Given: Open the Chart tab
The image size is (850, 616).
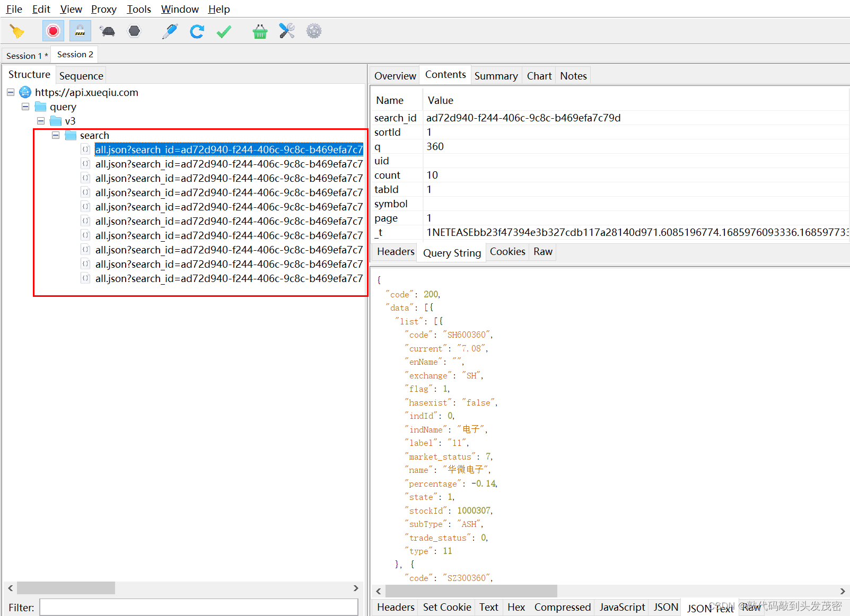Looking at the screenshot, I should click(539, 76).
